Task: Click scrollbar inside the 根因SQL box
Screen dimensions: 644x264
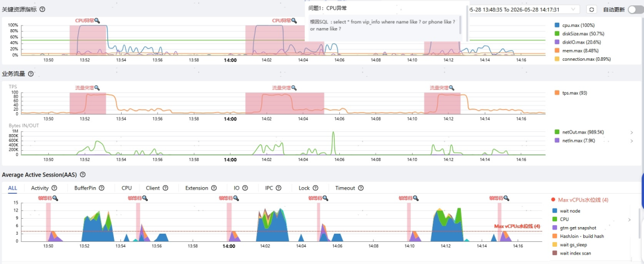Action: (460, 25)
